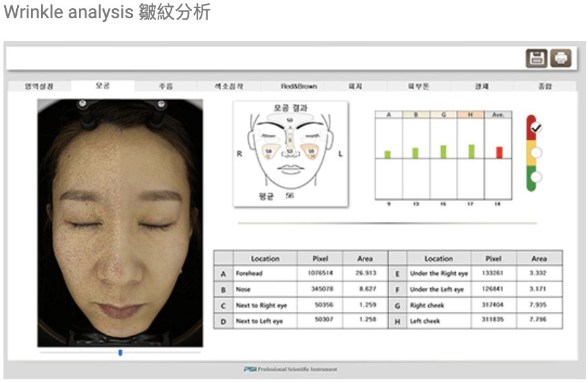
Task: Switch to the 주름 tab
Action: [x=166, y=86]
